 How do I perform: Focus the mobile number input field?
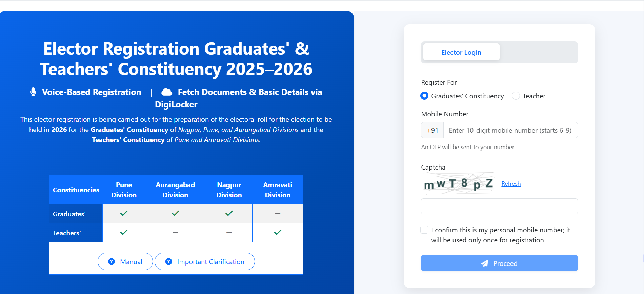[x=510, y=130]
